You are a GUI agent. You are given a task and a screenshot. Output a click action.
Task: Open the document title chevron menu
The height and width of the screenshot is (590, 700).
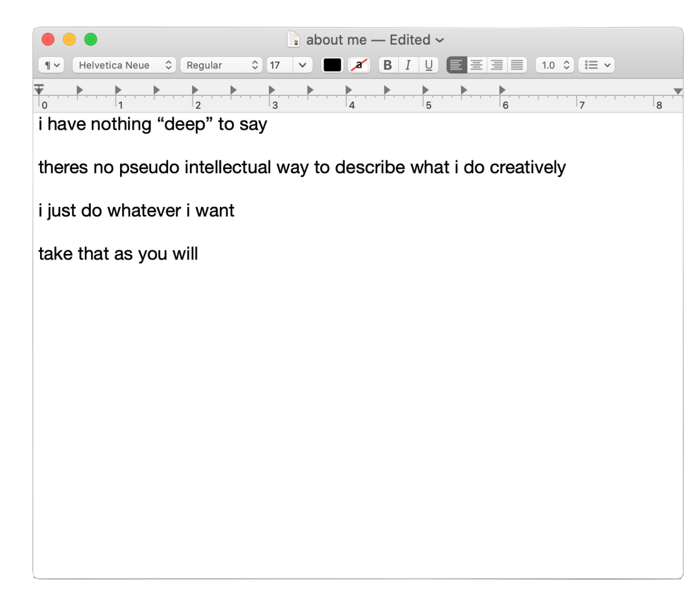tap(440, 40)
